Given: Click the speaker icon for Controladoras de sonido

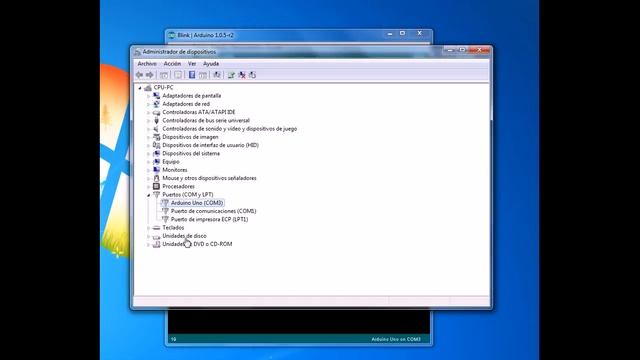Looking at the screenshot, I should (x=156, y=129).
